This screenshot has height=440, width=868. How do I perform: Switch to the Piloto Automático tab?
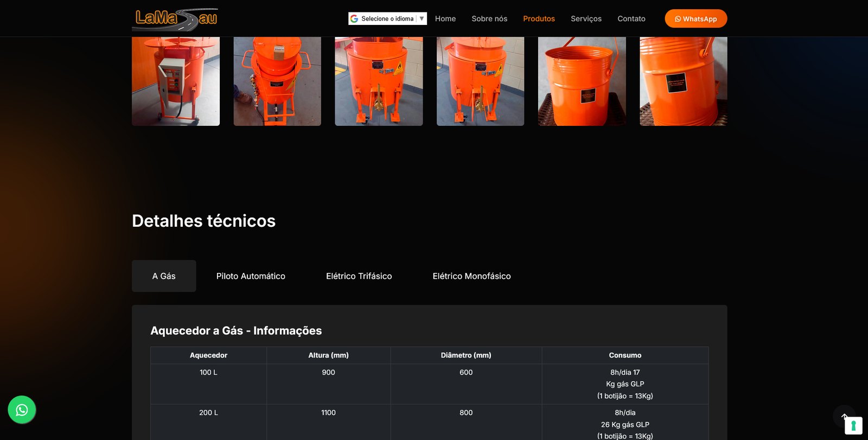coord(251,276)
